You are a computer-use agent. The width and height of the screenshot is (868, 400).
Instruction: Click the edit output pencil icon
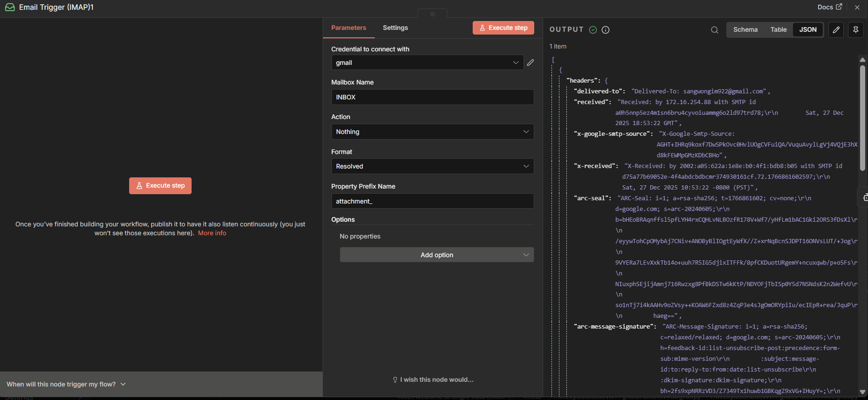point(836,30)
